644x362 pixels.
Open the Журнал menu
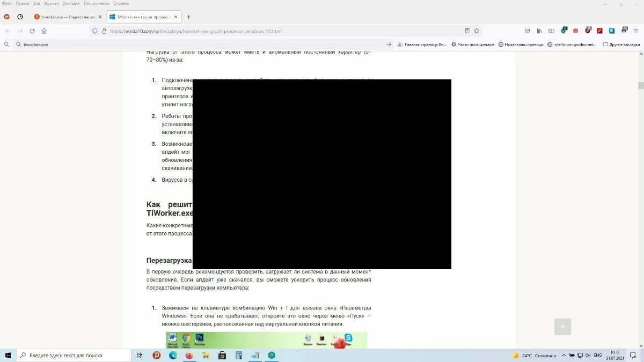pyautogui.click(x=52, y=3)
